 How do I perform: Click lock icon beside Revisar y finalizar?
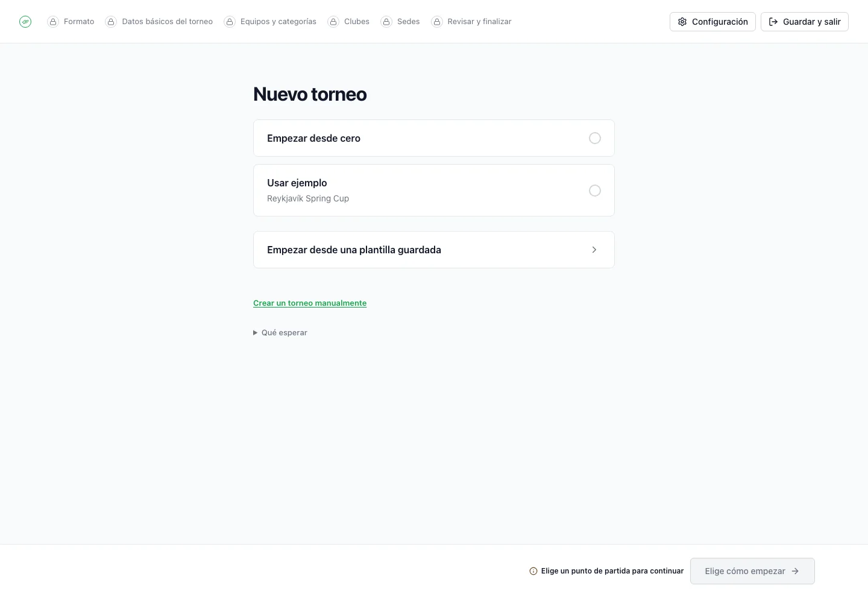pyautogui.click(x=436, y=22)
